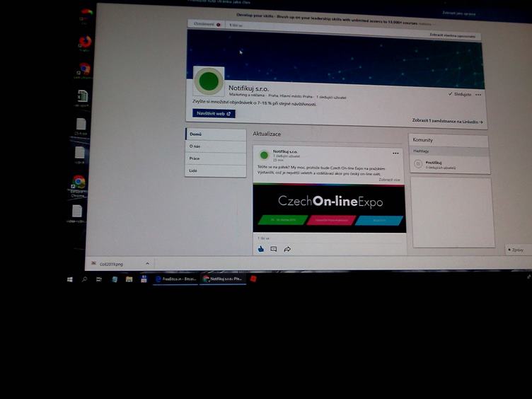Switch to the Notifikuj s.r.o. Chrome taskbar window
Screen dimensions: 532x399
coord(223,279)
